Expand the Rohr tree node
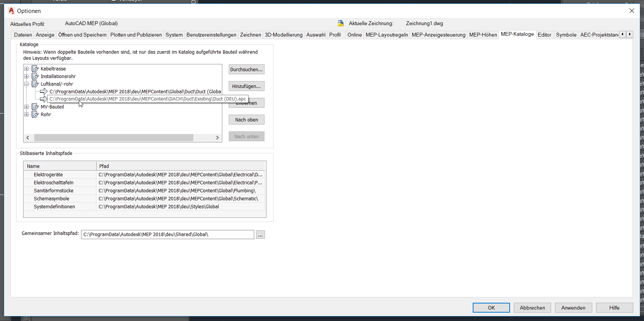The height and width of the screenshot is (321, 644). click(27, 114)
